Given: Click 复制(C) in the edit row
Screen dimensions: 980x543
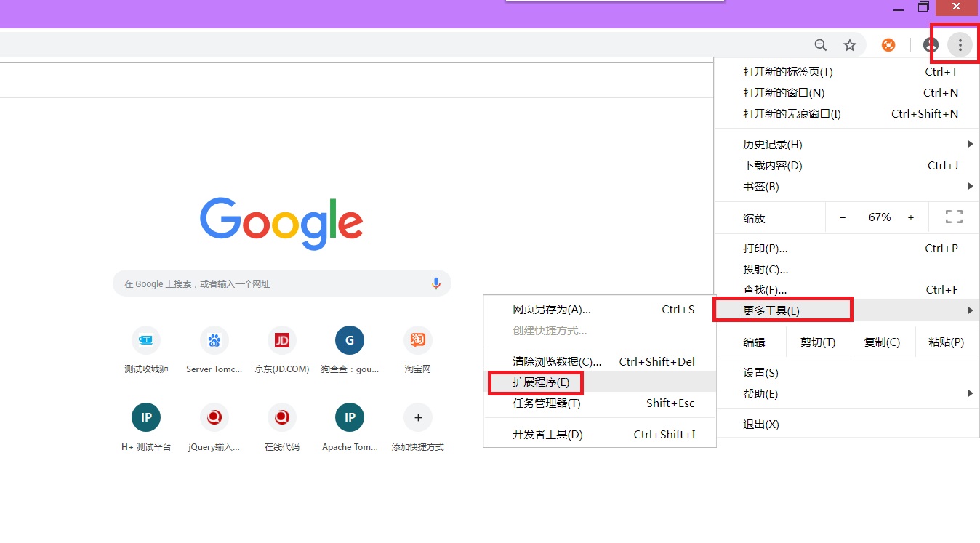Looking at the screenshot, I should coord(882,342).
